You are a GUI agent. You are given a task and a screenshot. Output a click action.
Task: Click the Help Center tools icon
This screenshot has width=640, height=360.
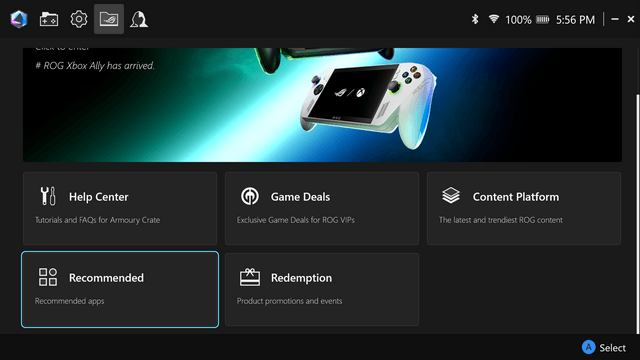point(48,196)
